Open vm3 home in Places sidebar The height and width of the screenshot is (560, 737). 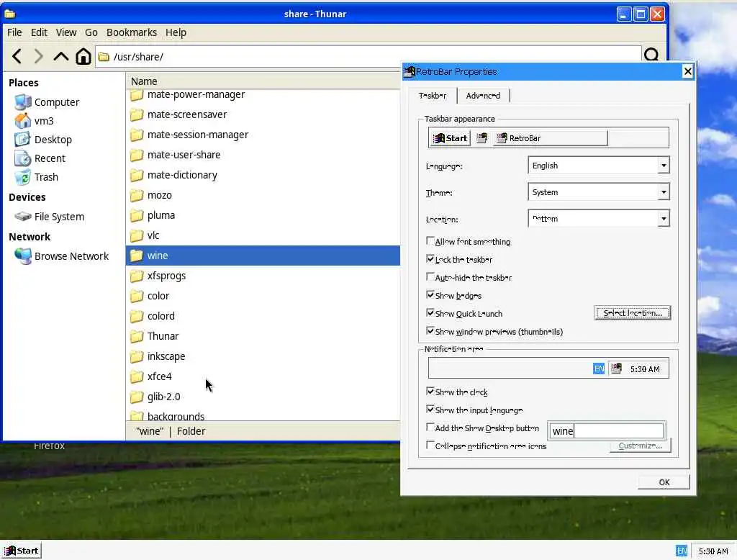pos(35,121)
